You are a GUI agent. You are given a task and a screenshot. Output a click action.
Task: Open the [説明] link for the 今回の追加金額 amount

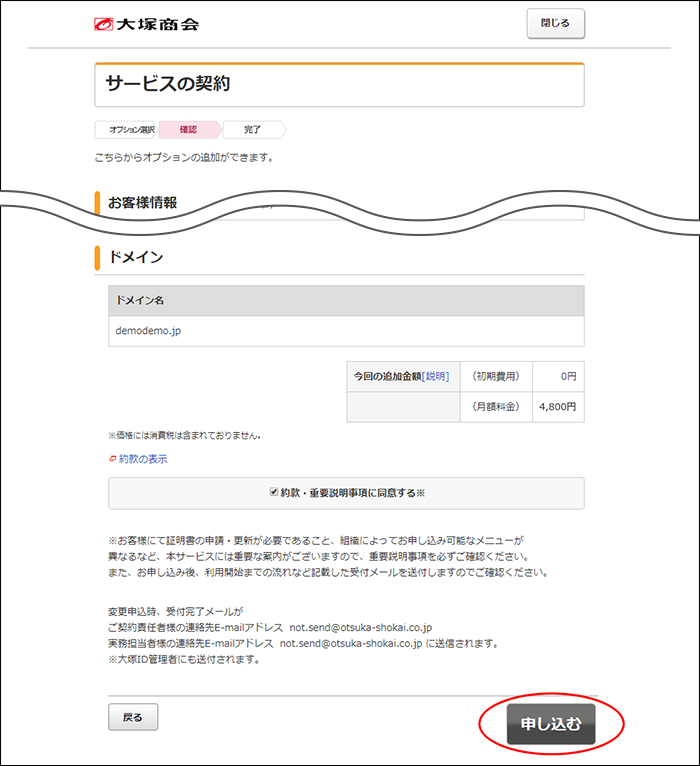435,376
